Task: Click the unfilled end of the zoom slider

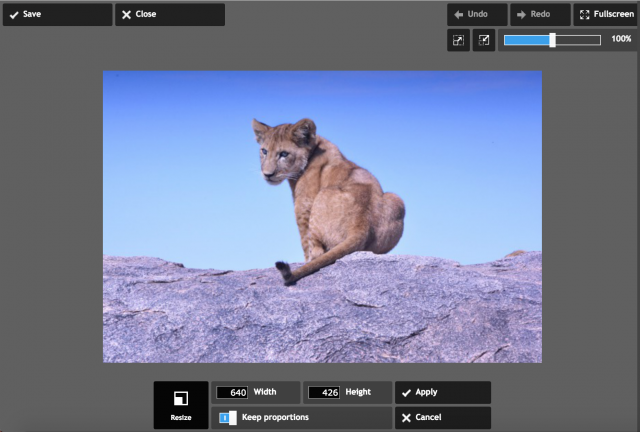Action: (x=580, y=40)
